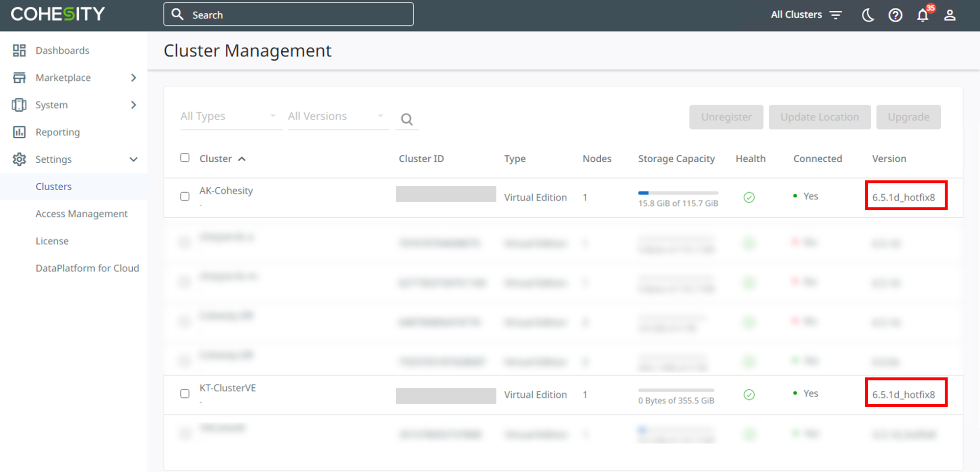The height and width of the screenshot is (472, 980).
Task: Click the KT-ClusterVE Connected Yes status
Action: coord(806,393)
